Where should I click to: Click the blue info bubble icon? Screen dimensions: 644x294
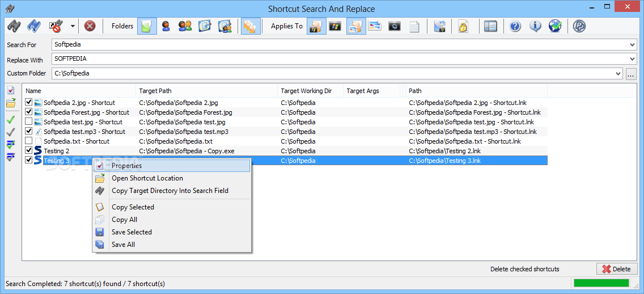pos(535,26)
